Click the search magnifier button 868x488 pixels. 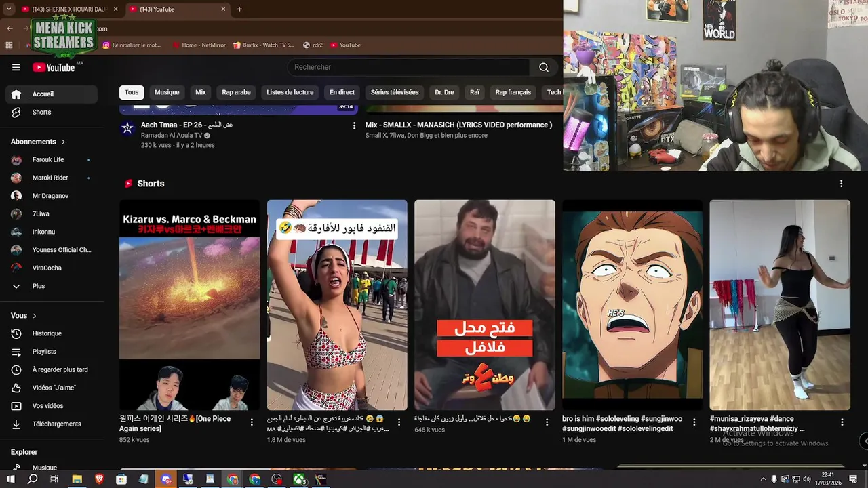click(x=544, y=67)
